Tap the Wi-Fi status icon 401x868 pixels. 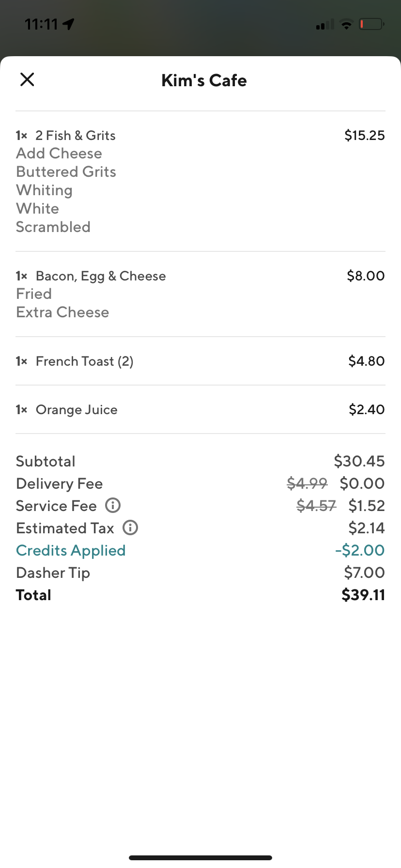click(346, 24)
